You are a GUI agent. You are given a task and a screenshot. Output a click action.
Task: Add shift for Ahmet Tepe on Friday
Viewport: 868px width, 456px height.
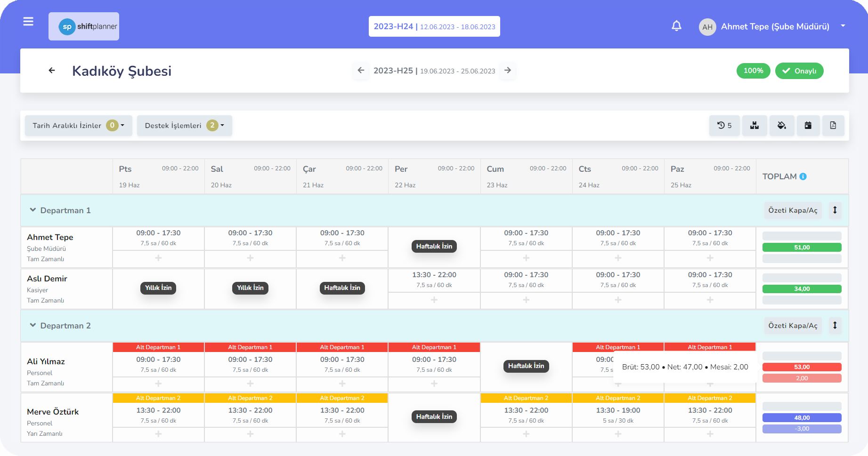(526, 258)
